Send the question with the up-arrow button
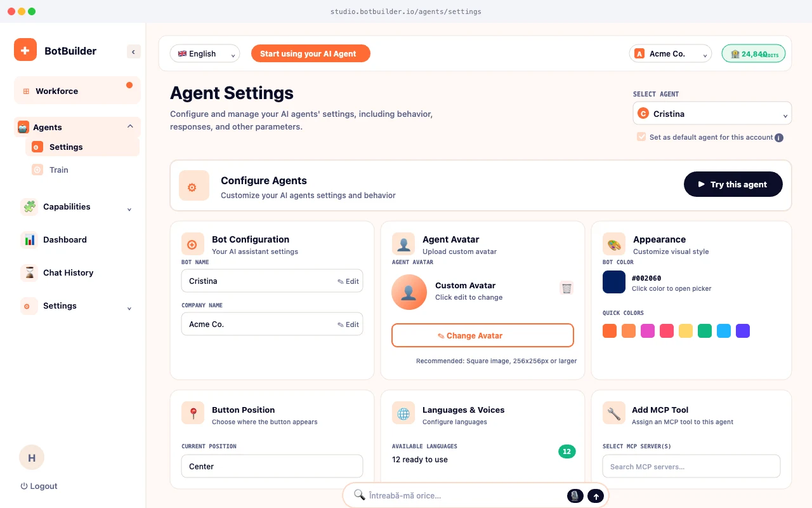Viewport: 812px width, 508px height. (x=595, y=496)
